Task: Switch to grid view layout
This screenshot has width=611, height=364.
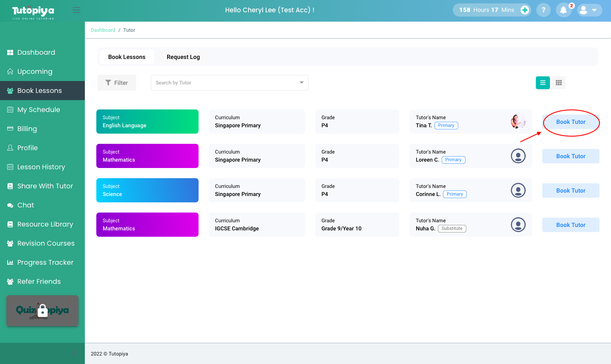Action: point(559,83)
